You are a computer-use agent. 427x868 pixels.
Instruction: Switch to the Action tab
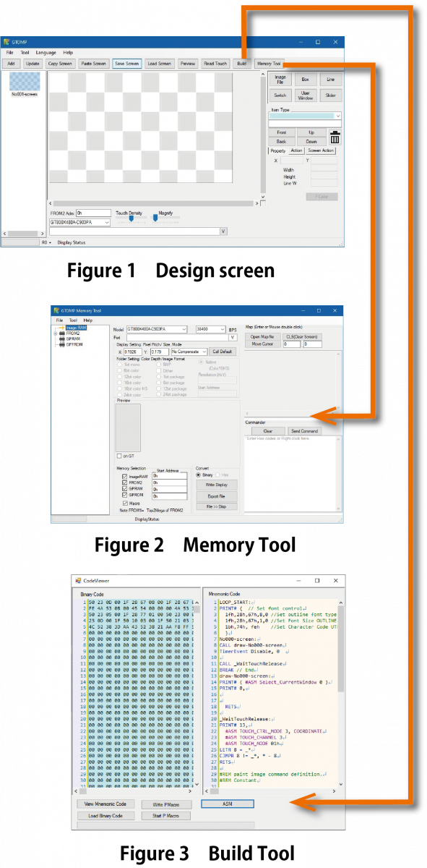point(297,151)
